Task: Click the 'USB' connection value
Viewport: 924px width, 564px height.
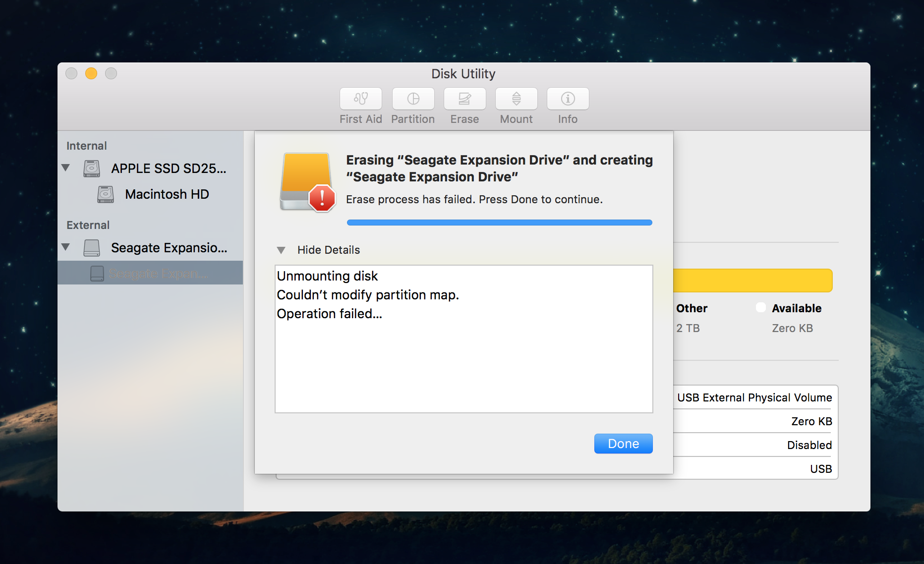Action: 821,469
